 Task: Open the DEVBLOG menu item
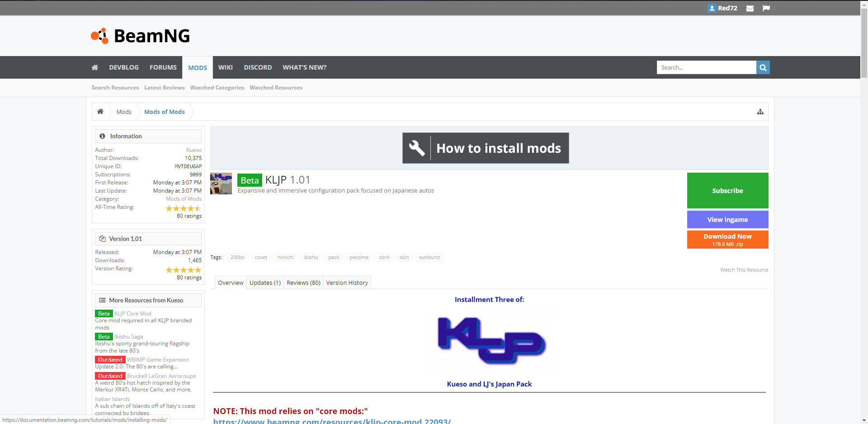pyautogui.click(x=124, y=67)
